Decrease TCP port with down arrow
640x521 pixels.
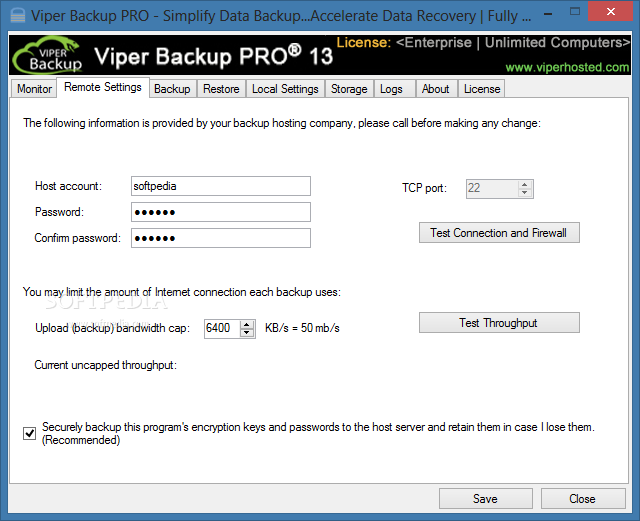tap(525, 193)
